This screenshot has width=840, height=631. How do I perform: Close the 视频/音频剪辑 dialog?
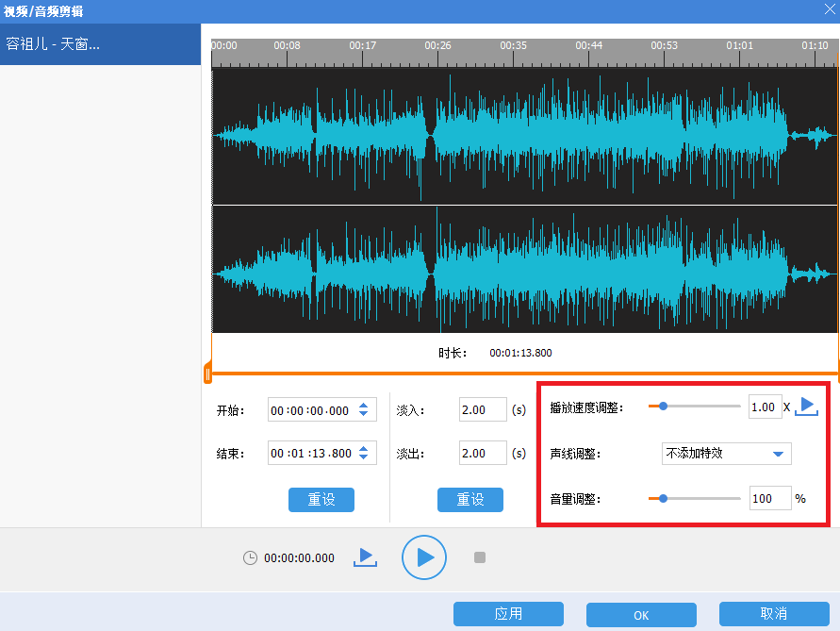(830, 9)
